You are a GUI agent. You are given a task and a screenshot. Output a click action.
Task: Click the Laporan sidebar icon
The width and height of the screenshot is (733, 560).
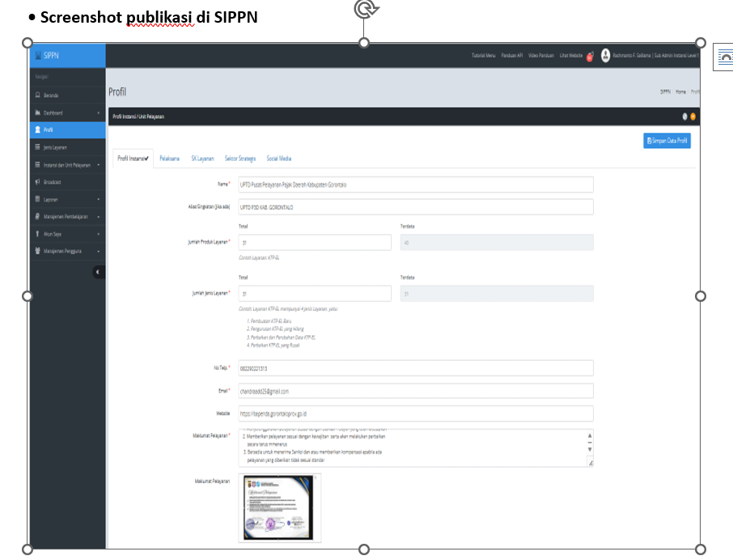(x=38, y=199)
